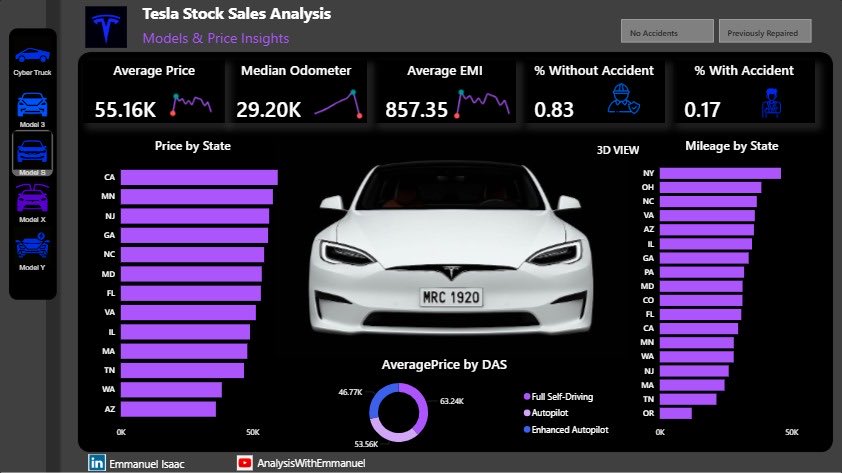Select Enhanced Autopilot legend swatch

point(527,430)
